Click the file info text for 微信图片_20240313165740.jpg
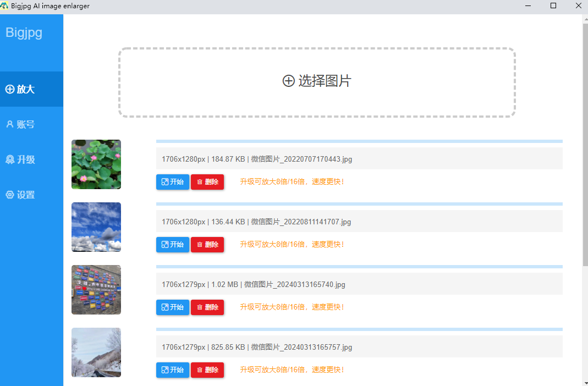 pyautogui.click(x=254, y=284)
